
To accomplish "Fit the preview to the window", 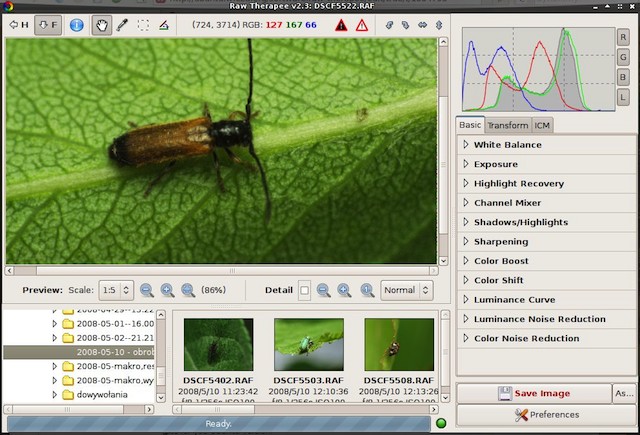I will pyautogui.click(x=188, y=290).
